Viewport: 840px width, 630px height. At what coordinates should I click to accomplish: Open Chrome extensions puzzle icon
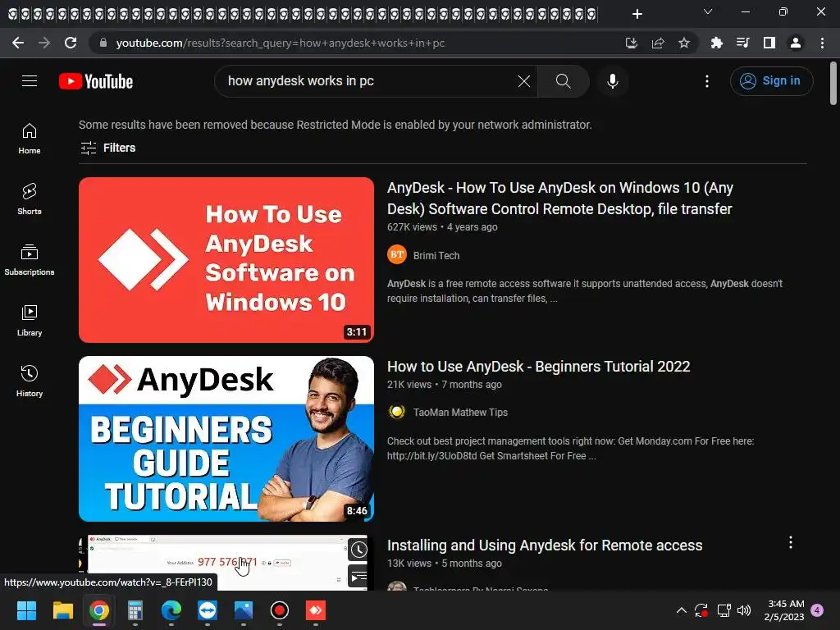point(716,43)
